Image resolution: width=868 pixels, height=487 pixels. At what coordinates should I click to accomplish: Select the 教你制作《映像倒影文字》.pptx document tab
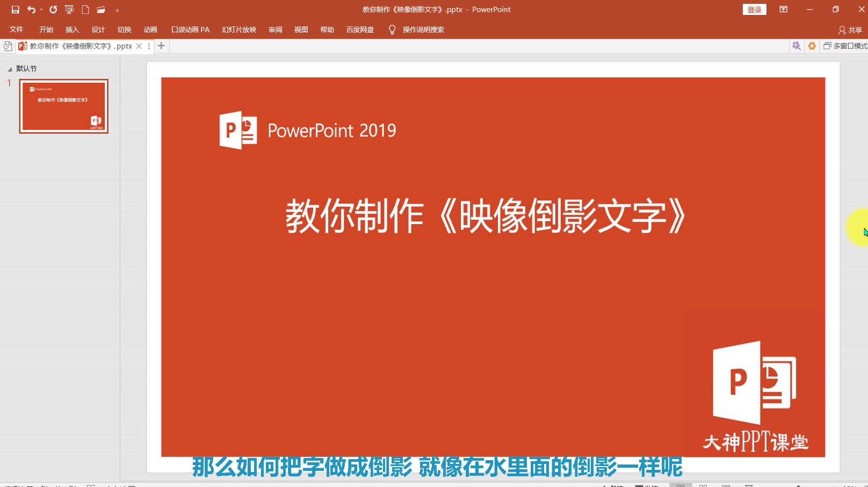tap(81, 46)
